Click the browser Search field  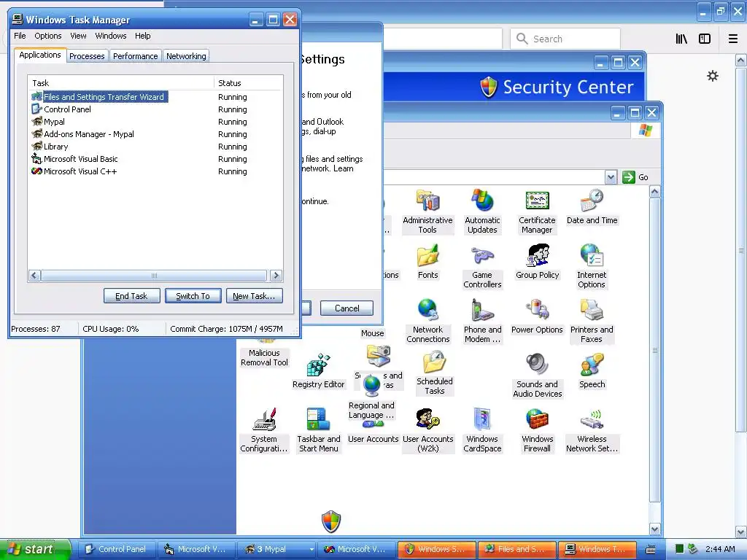click(565, 39)
